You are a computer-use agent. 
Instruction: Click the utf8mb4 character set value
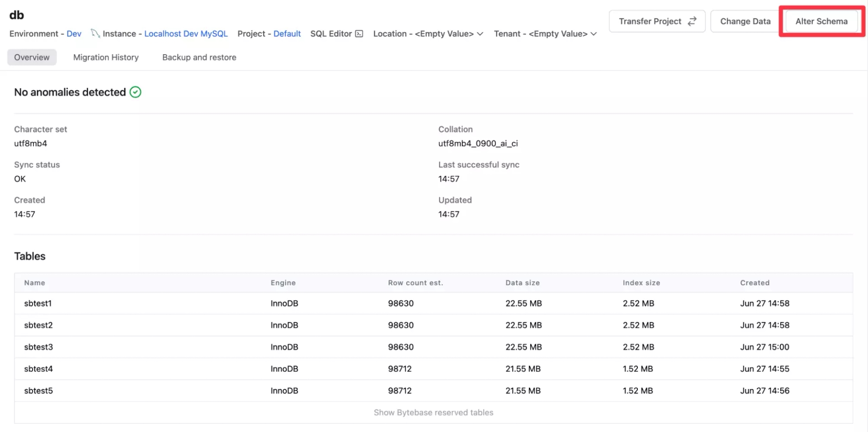tap(31, 143)
